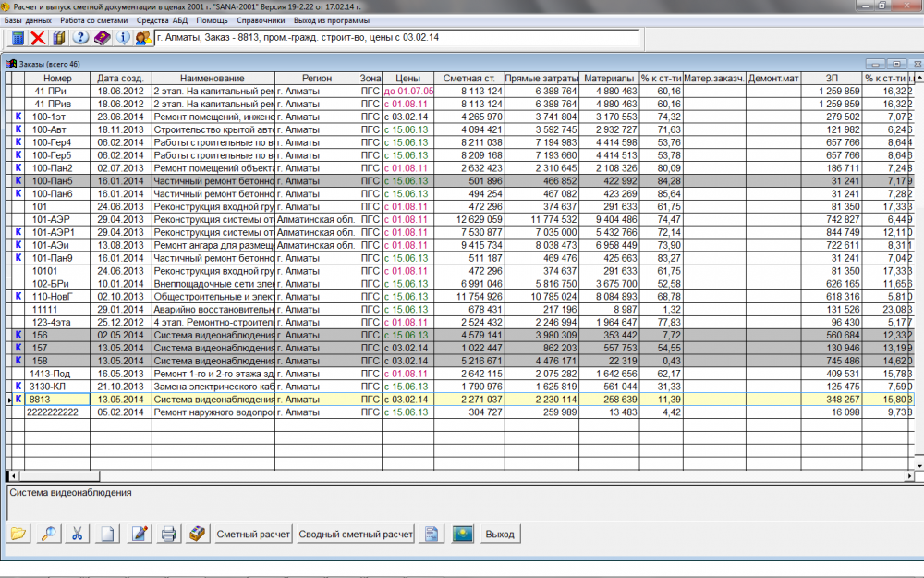Click the Kazakhstan flag icon near Выход button
The width and height of the screenshot is (924, 578).
tap(462, 534)
